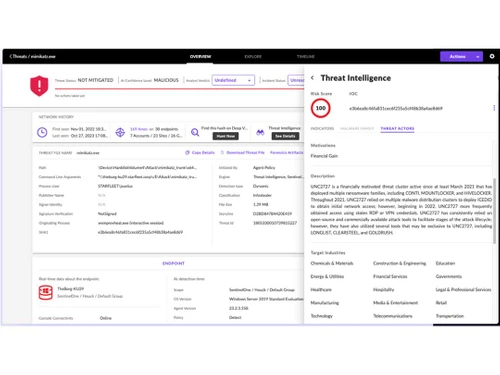
Task: Click the Dynamic detection type value
Action: pyautogui.click(x=261, y=186)
